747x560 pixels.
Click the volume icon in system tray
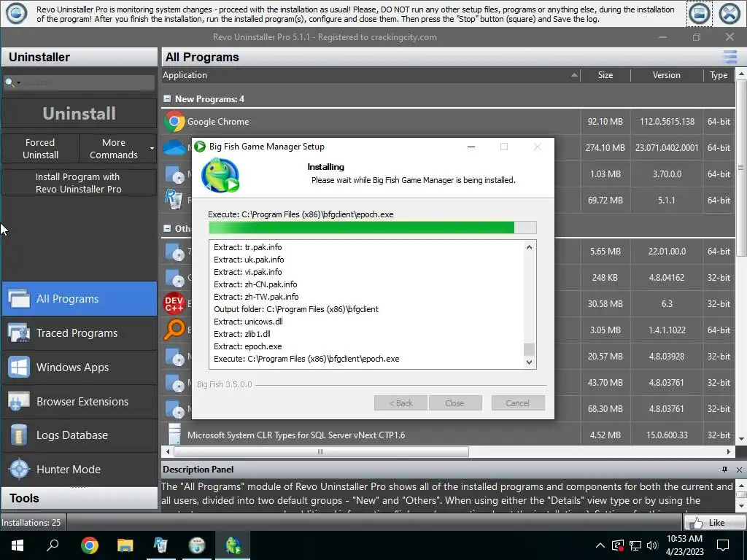tap(652, 545)
